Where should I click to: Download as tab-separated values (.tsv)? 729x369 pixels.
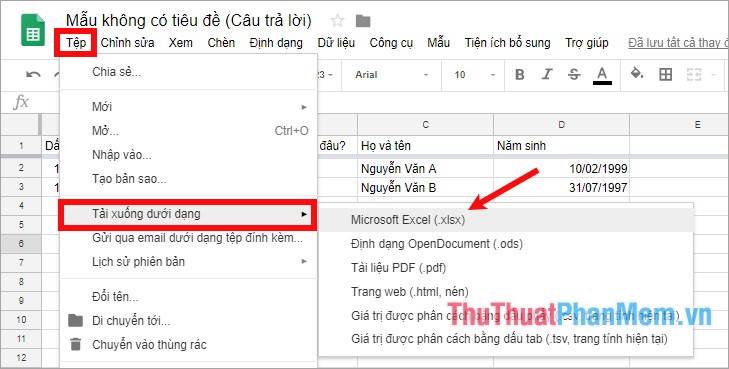click(506, 339)
